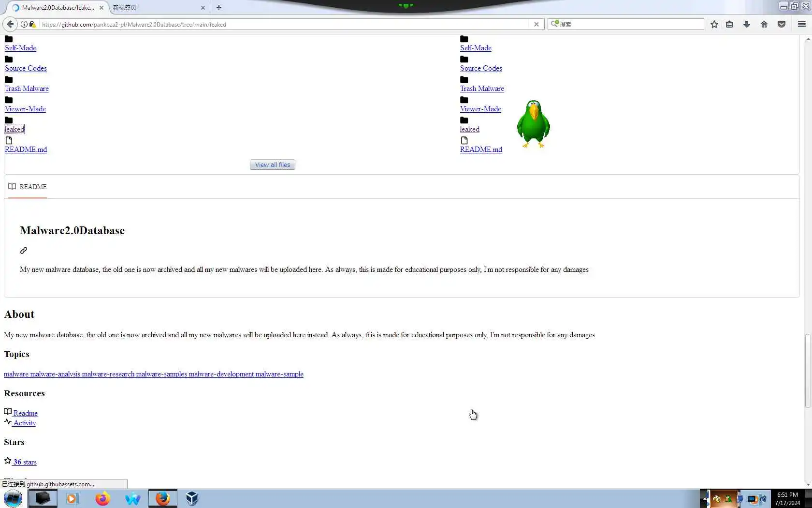812x508 pixels.
Task: Open the blue W taskbar app icon
Action: tap(132, 498)
